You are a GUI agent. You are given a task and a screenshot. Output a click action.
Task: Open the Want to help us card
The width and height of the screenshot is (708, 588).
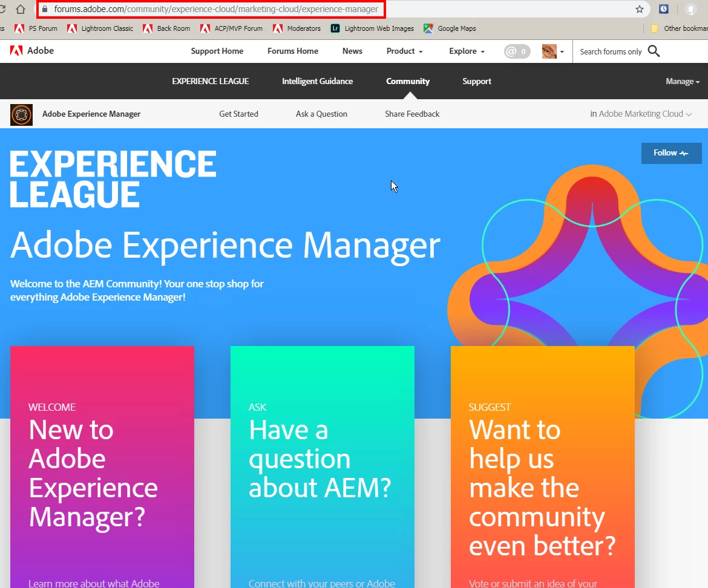(542, 466)
